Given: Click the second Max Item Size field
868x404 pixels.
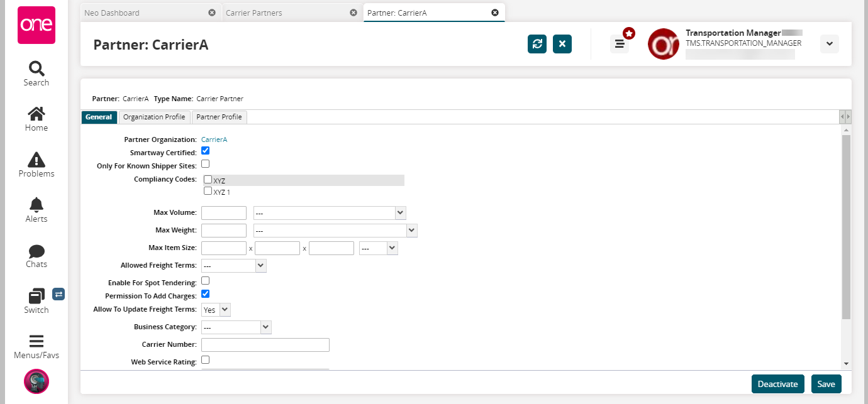Looking at the screenshot, I should [277, 248].
